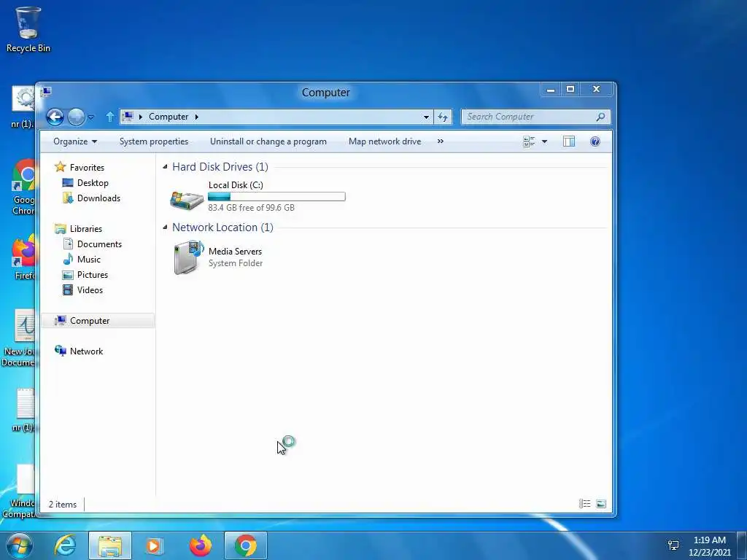Screen dimensions: 747x560
Task: Click the 'System Folder' description text
Action: pyautogui.click(x=236, y=263)
